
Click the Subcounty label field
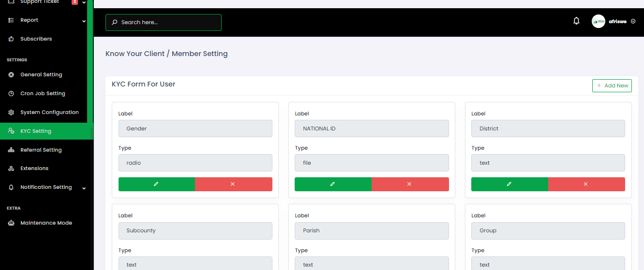click(x=195, y=230)
